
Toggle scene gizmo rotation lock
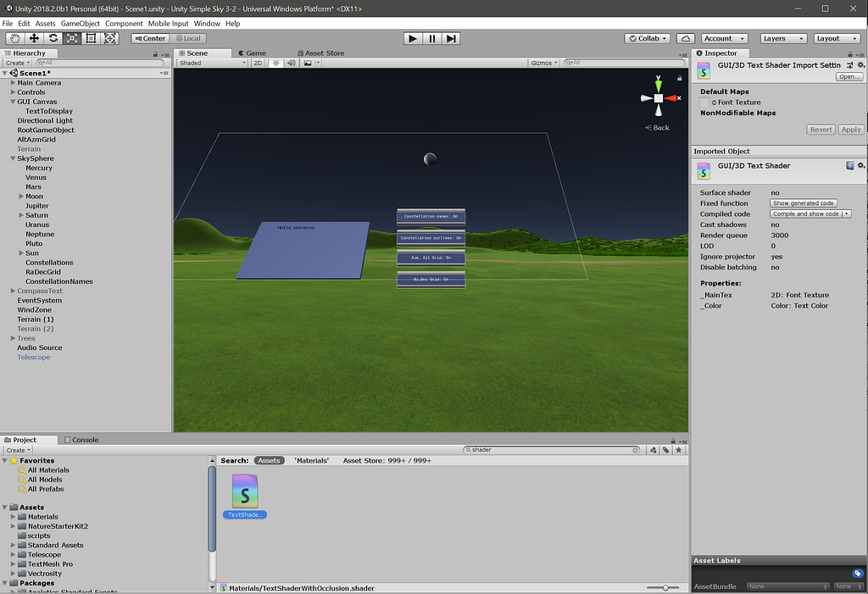click(x=679, y=78)
